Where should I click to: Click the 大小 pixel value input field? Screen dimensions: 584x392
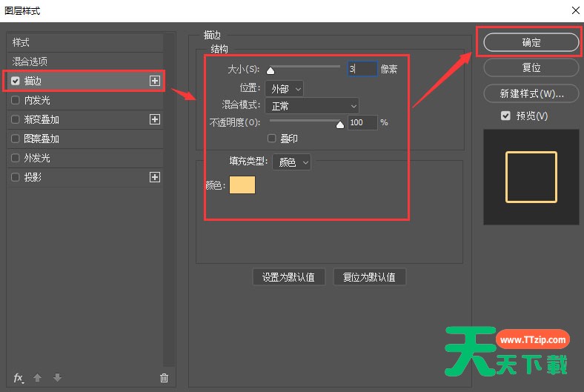[x=362, y=69]
